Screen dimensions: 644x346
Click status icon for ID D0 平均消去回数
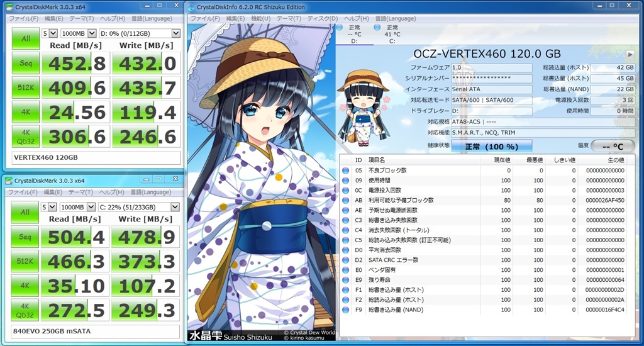click(x=345, y=250)
